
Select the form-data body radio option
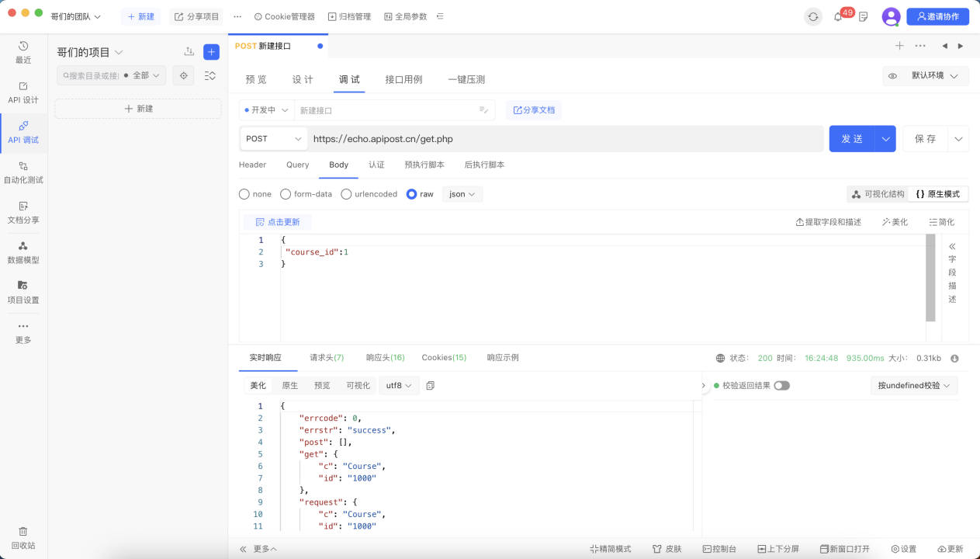click(x=306, y=194)
